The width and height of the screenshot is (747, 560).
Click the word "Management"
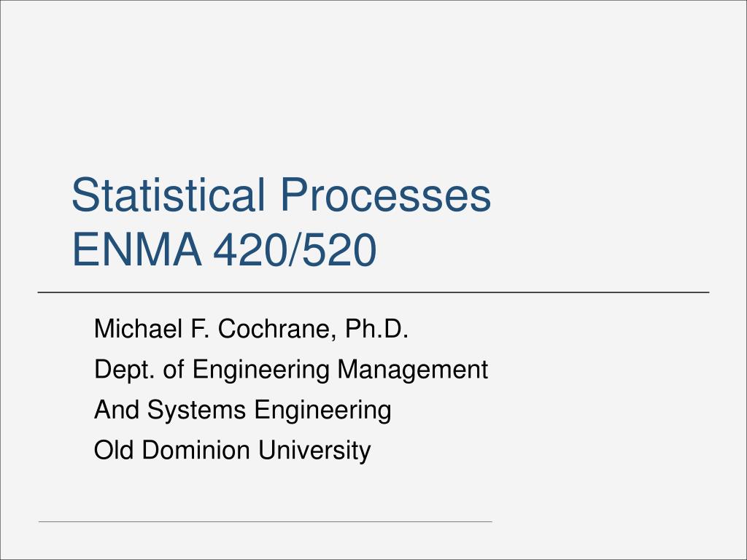tap(413, 370)
